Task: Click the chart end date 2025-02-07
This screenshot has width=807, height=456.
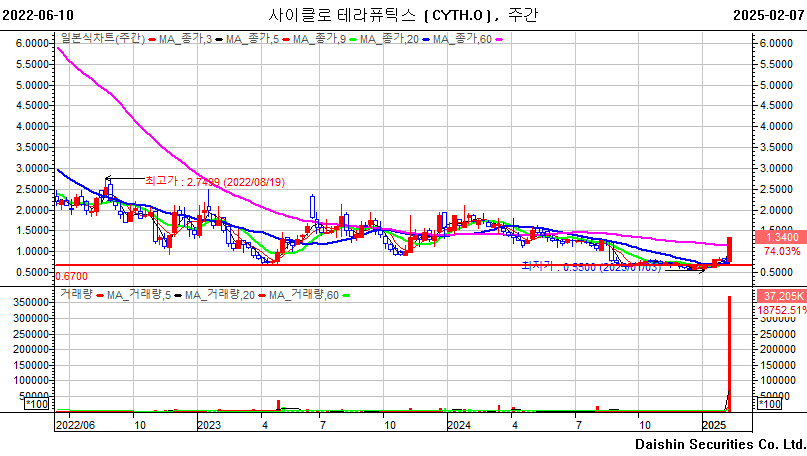Action: [769, 15]
